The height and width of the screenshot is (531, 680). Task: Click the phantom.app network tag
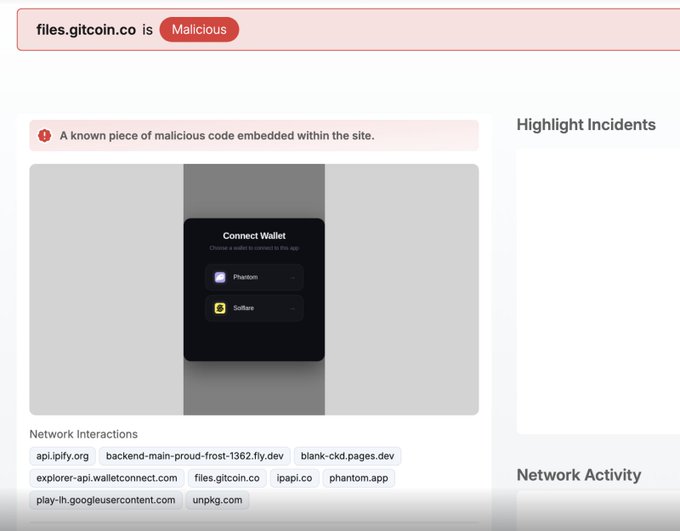click(359, 478)
